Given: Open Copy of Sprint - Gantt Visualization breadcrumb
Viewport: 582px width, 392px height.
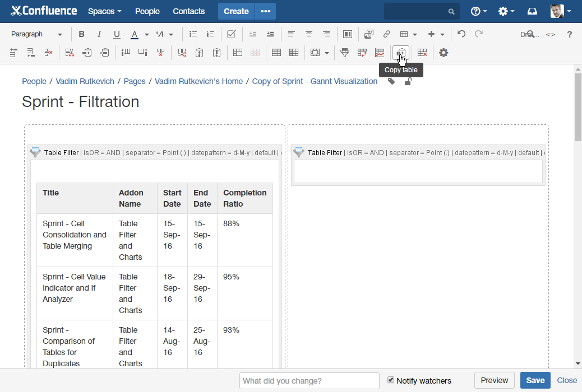Looking at the screenshot, I should [x=315, y=81].
